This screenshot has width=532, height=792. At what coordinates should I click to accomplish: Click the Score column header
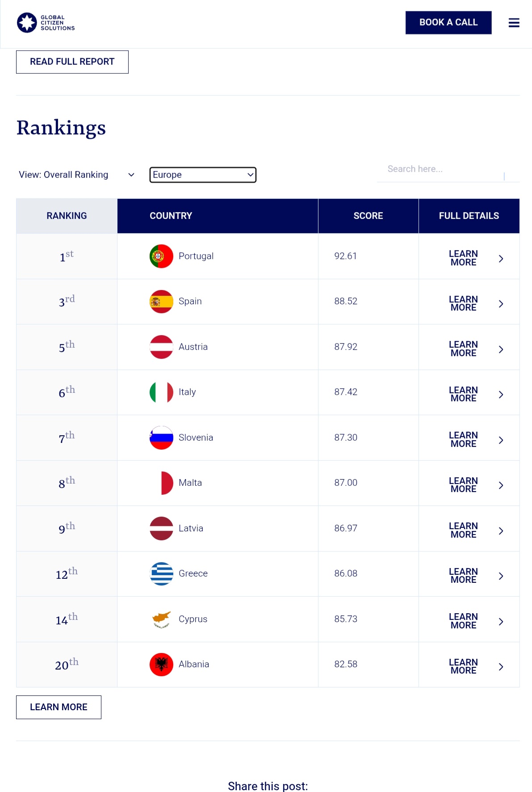coord(368,216)
